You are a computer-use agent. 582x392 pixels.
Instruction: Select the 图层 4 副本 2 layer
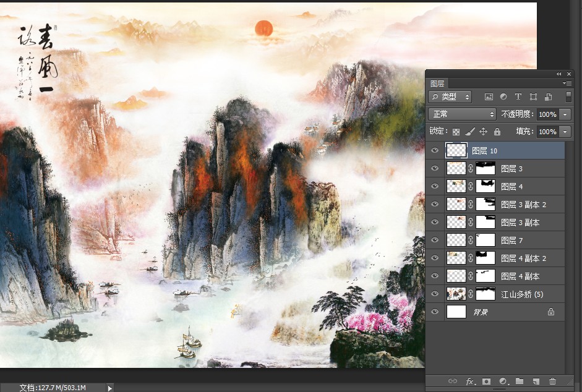[495, 258]
